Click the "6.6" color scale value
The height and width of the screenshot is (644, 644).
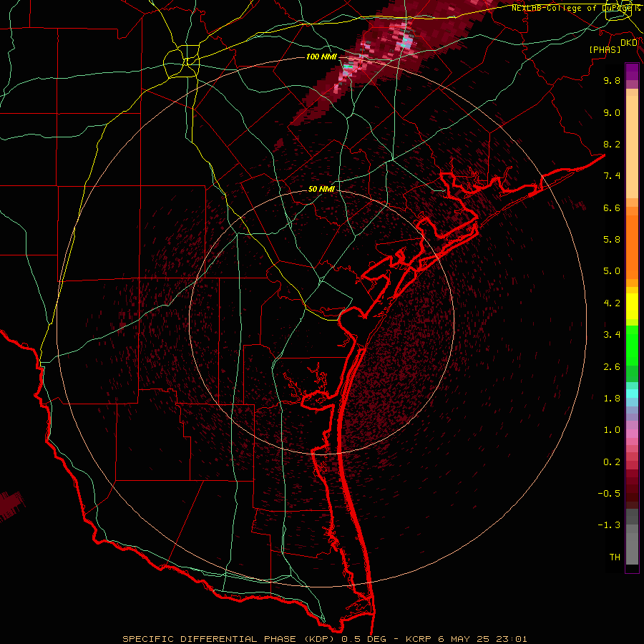pos(612,208)
